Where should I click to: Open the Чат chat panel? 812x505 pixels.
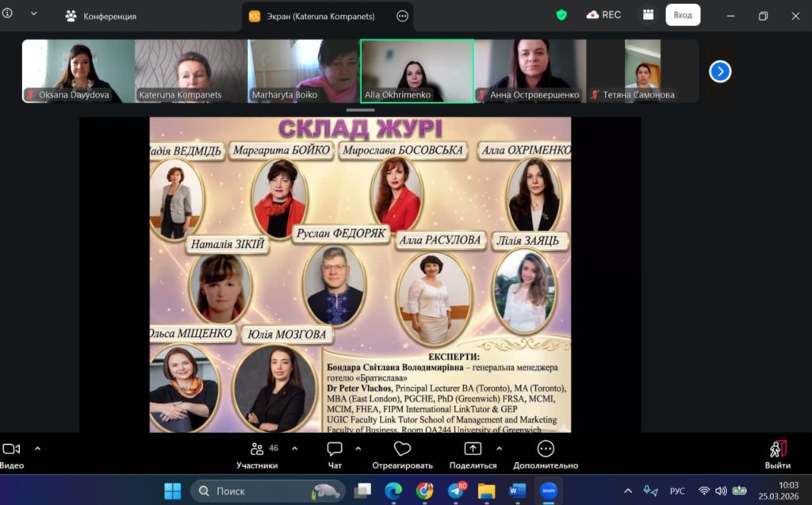[335, 454]
